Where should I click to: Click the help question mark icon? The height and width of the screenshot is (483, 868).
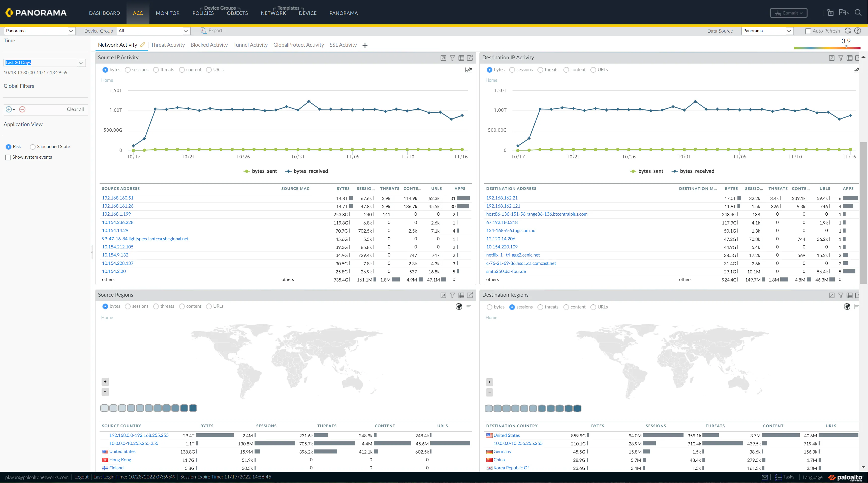[858, 31]
